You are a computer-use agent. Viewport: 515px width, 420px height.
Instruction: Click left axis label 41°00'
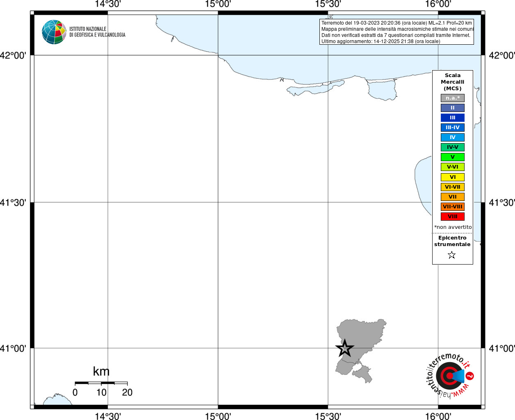coord(13,349)
